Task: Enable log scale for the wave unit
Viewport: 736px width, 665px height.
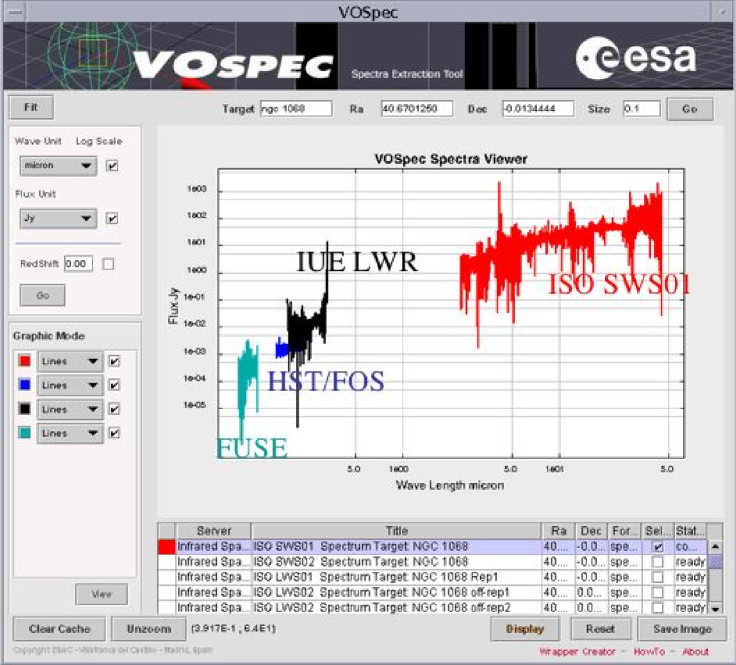Action: click(x=112, y=166)
